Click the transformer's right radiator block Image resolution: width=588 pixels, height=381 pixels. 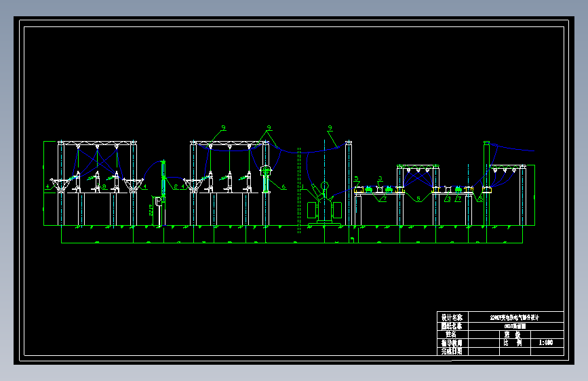(337, 210)
